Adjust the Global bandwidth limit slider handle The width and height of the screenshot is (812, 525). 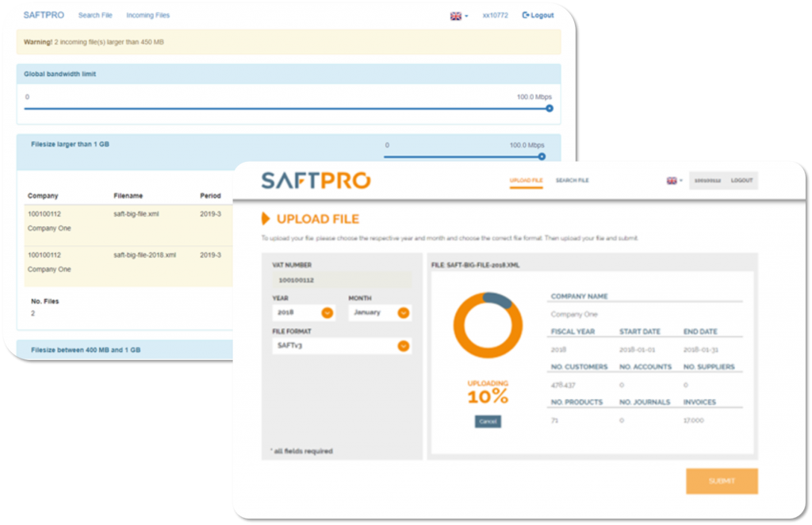[550, 108]
